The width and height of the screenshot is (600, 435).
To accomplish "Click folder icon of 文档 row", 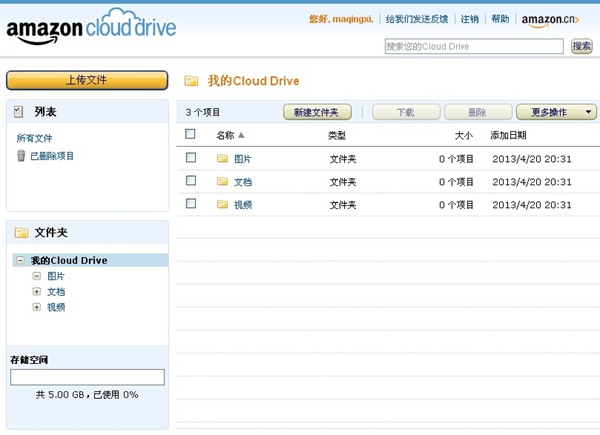I will point(222,181).
